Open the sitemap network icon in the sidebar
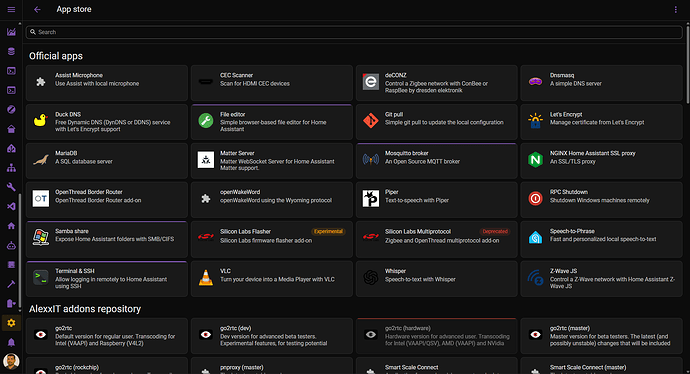The width and height of the screenshot is (690, 374). pos(11,168)
